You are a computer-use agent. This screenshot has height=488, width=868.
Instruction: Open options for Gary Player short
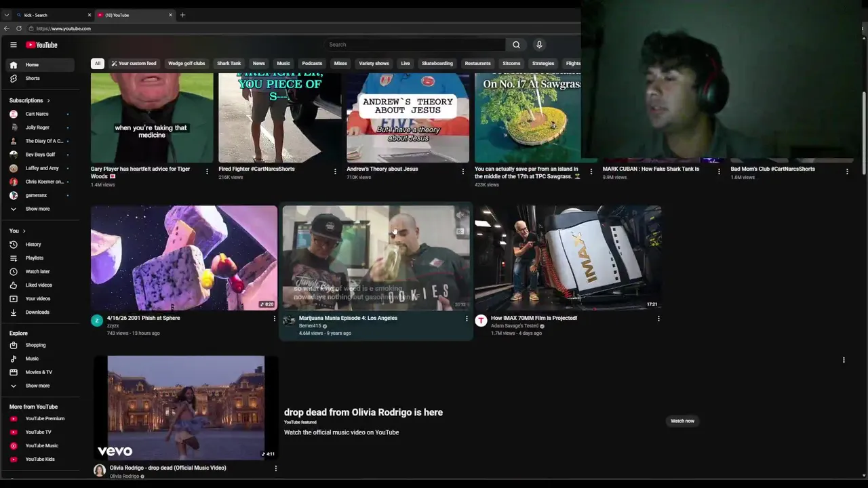(207, 171)
